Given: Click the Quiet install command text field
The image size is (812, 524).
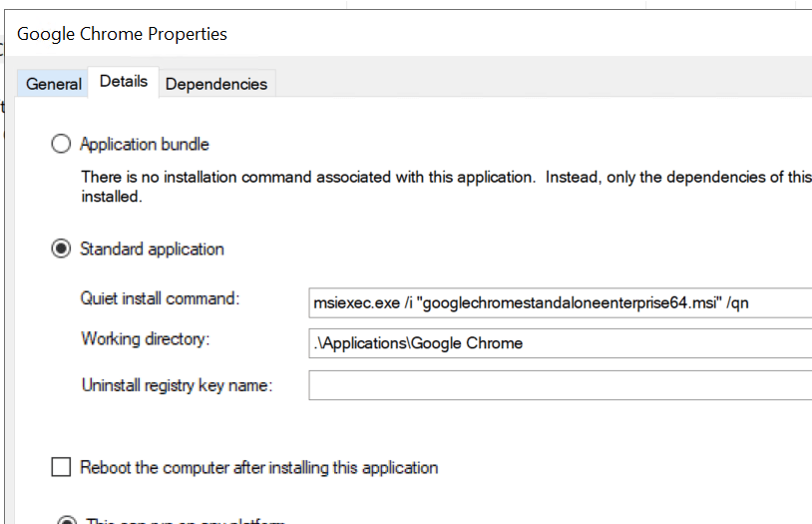Looking at the screenshot, I should click(x=559, y=302).
